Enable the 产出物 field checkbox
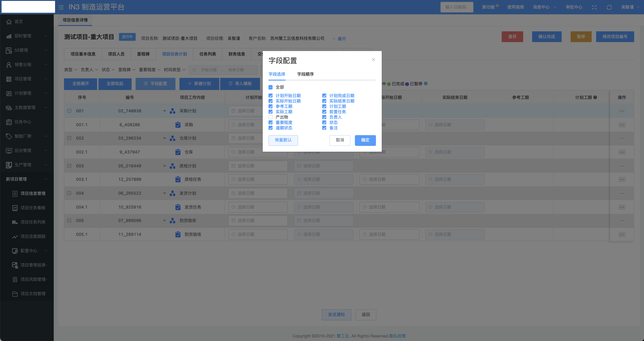 (x=271, y=117)
